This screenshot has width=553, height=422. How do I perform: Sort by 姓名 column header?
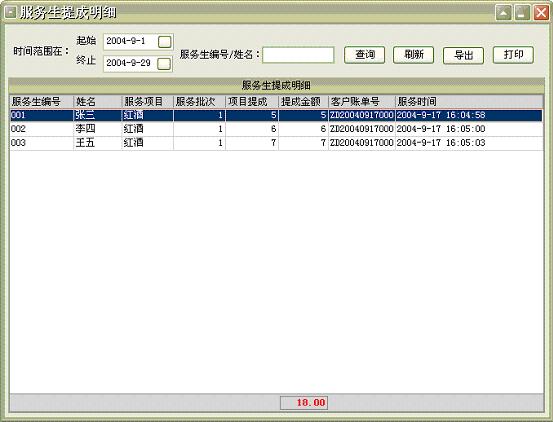[98, 102]
